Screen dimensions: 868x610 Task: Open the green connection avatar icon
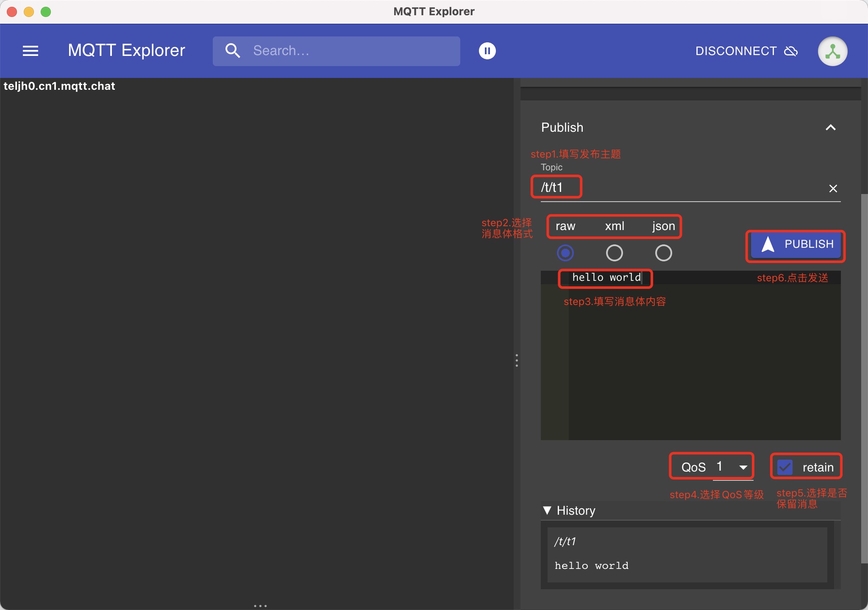pyautogui.click(x=832, y=51)
